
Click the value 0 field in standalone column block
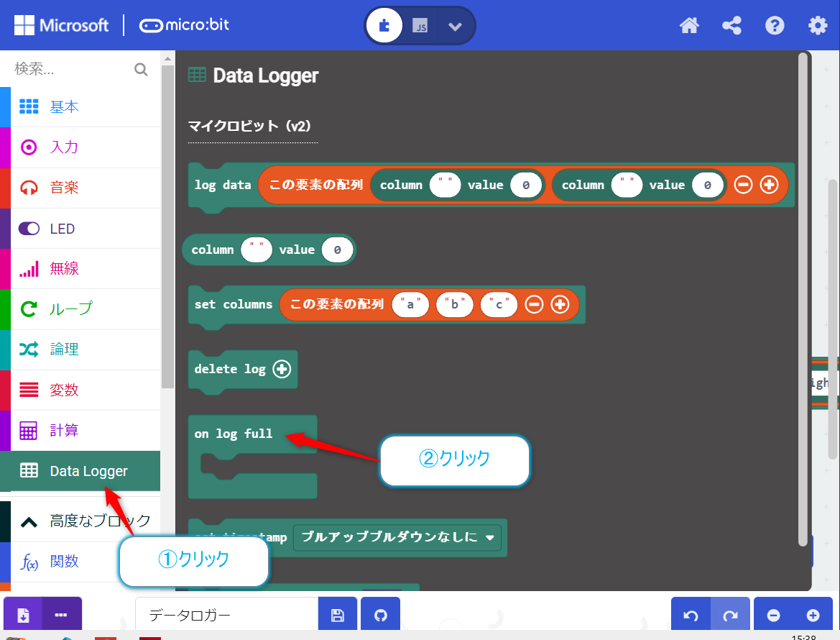[337, 250]
